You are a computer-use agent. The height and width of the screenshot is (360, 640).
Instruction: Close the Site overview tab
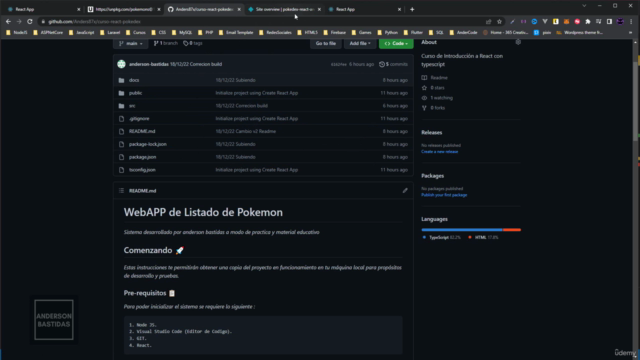coord(319,9)
